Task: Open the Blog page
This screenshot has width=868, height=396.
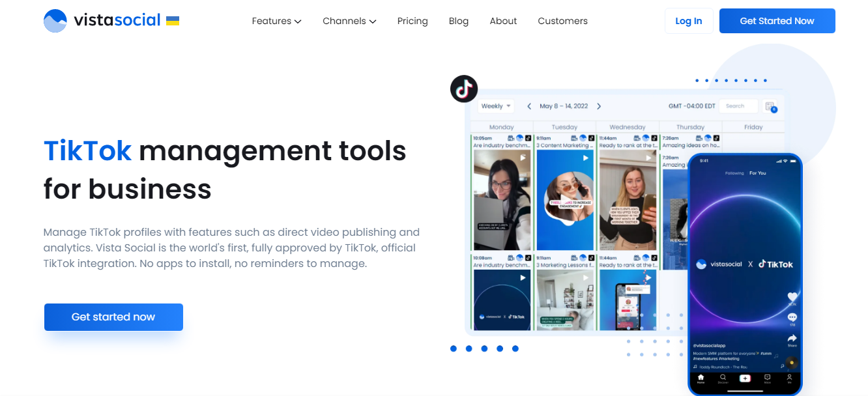Action: click(x=459, y=21)
